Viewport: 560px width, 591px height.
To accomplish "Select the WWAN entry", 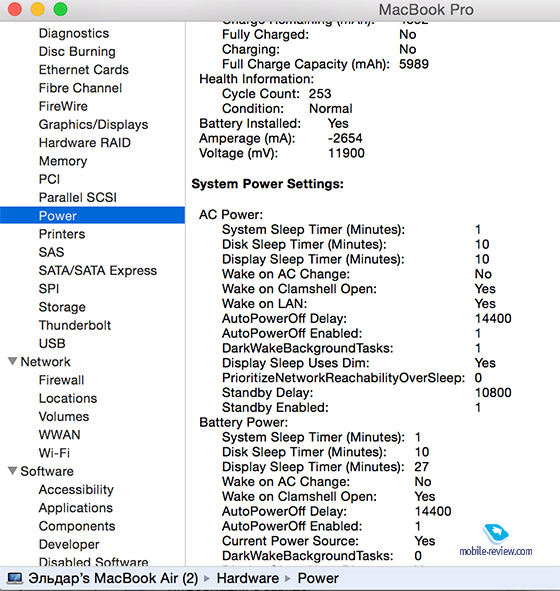I will pyautogui.click(x=60, y=435).
